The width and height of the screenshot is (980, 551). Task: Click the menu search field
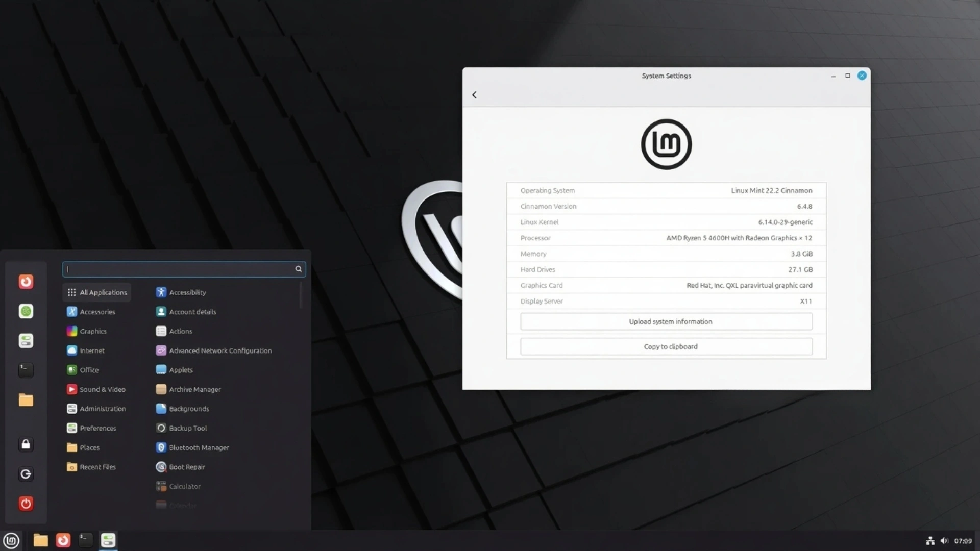pyautogui.click(x=184, y=269)
